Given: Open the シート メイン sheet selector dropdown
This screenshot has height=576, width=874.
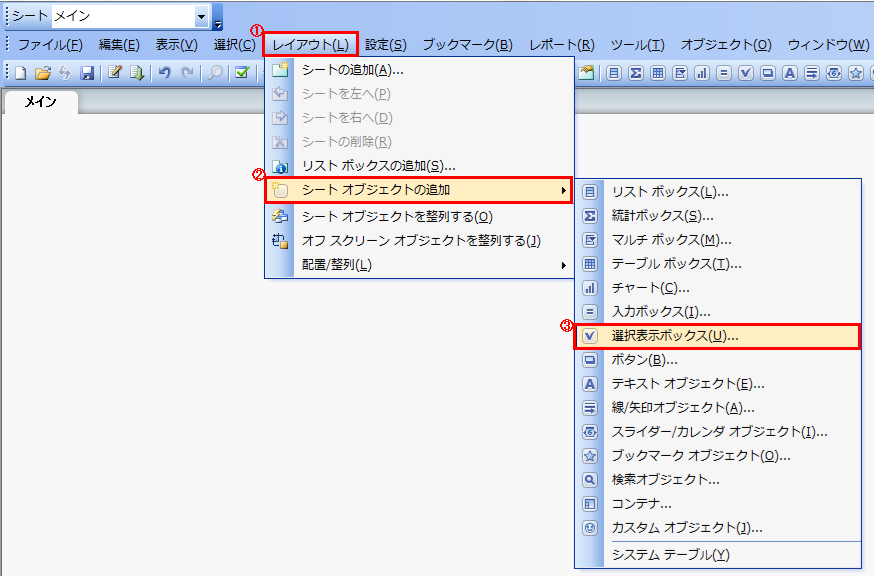Looking at the screenshot, I should click(x=201, y=17).
